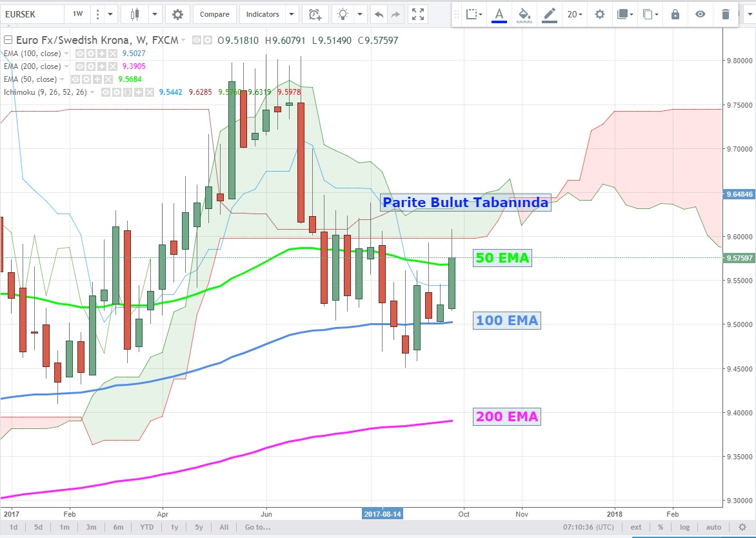Expand candlestick chart style dropdown

tap(155, 14)
